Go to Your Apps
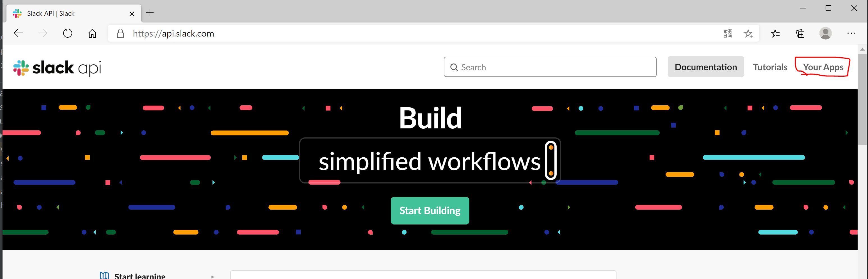This screenshot has height=279, width=868. [x=823, y=67]
